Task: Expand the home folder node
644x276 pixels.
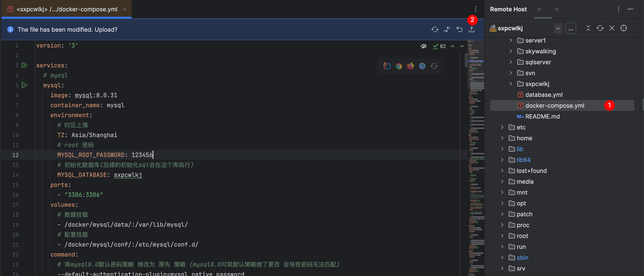Action: pos(502,138)
